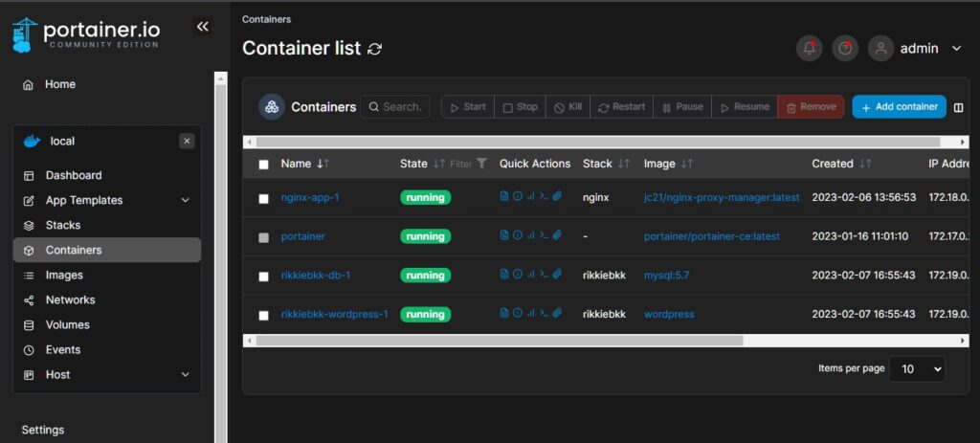The width and height of the screenshot is (980, 443).
Task: Open stats icon for rikkiebkk-db-1
Action: tap(530, 274)
